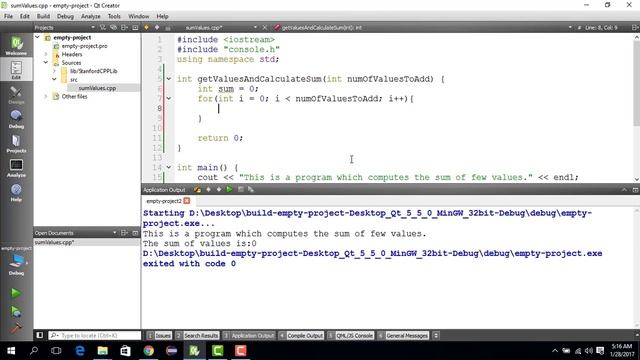Stop the running application in output pane

pyautogui.click(x=240, y=189)
